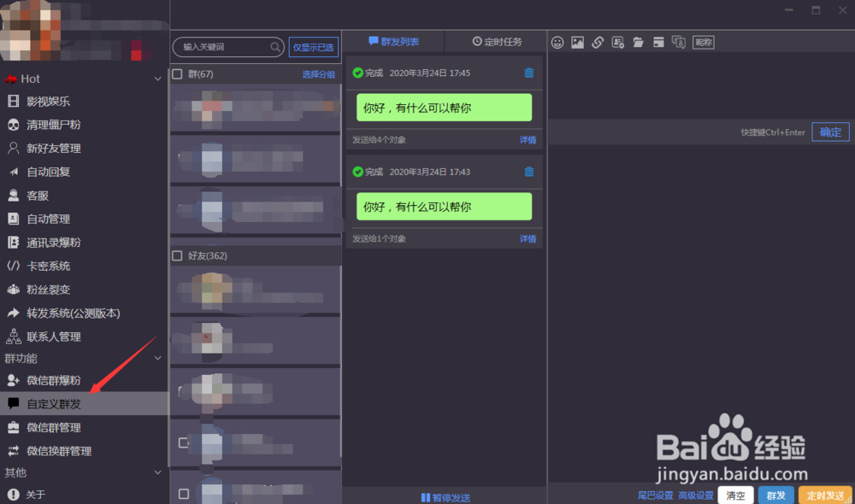Check the 群(67) select-all checkbox
The height and width of the screenshot is (504, 855).
point(177,74)
